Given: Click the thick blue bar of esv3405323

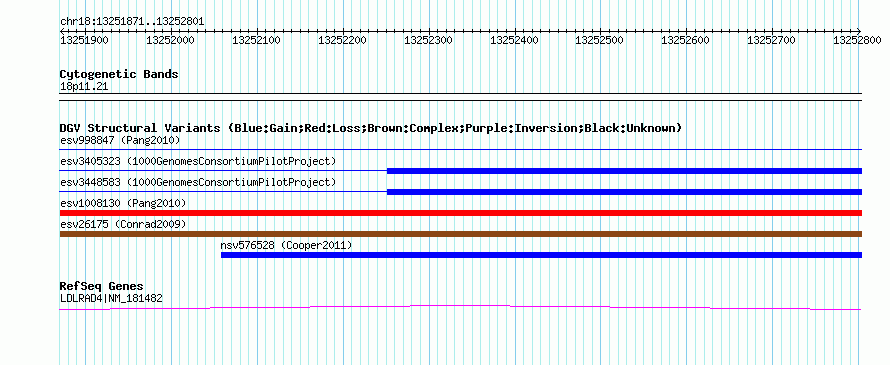Looking at the screenshot, I should pyautogui.click(x=624, y=171).
